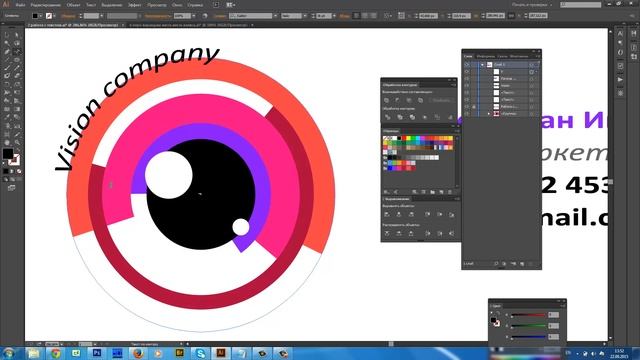Image resolution: width=640 pixels, height=360 pixels.
Task: Click Divide in Pathfinder panel
Action: point(387,117)
